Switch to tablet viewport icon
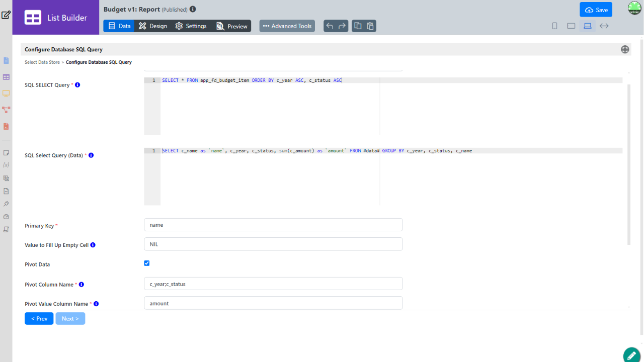This screenshot has height=362, width=644. [x=571, y=26]
